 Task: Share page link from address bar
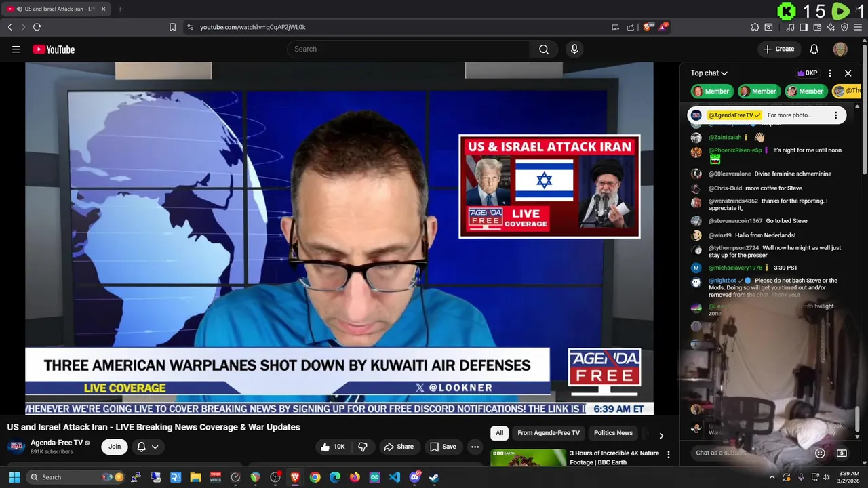[x=631, y=27]
